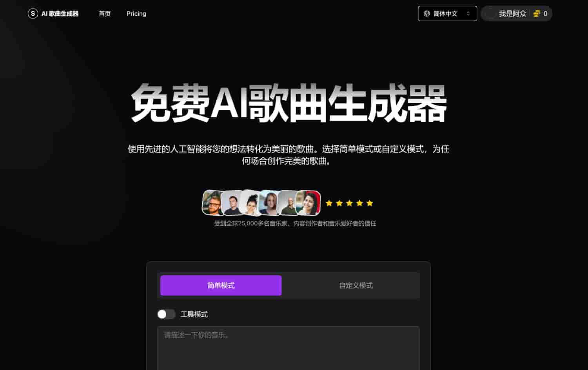Click the S logo icon in header
The width and height of the screenshot is (588, 370).
[33, 13]
